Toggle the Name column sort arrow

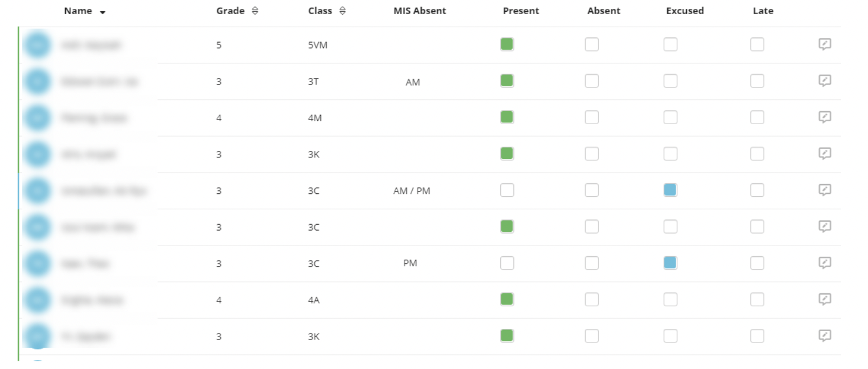point(102,12)
